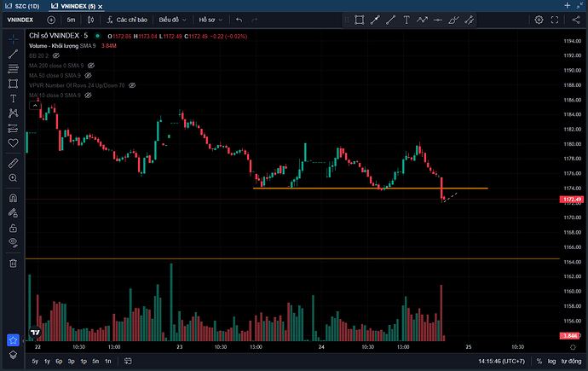Collapse the top tab panel arrows icon
Viewport: 588px width, 371px height.
pyautogui.click(x=579, y=5)
